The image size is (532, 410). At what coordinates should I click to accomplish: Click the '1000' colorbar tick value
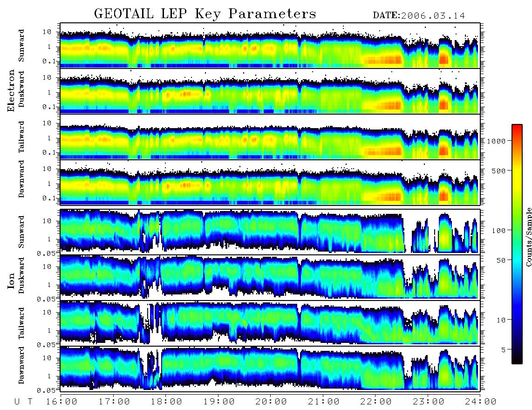tap(497, 141)
